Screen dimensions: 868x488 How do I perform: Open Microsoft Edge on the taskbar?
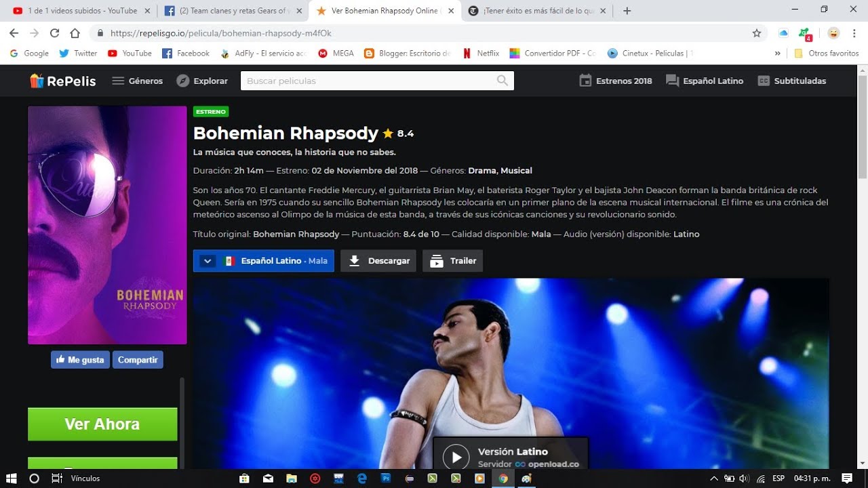[x=362, y=479]
